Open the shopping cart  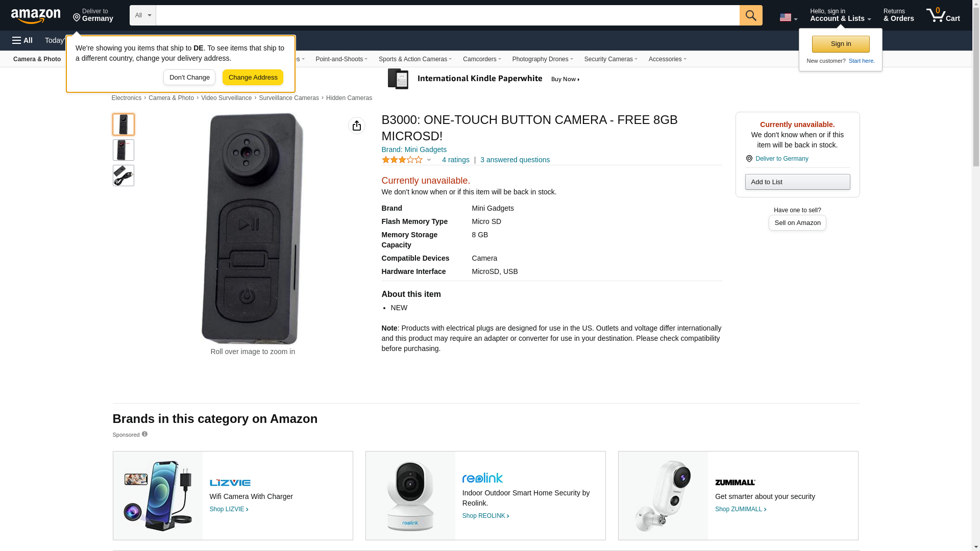coord(943,15)
